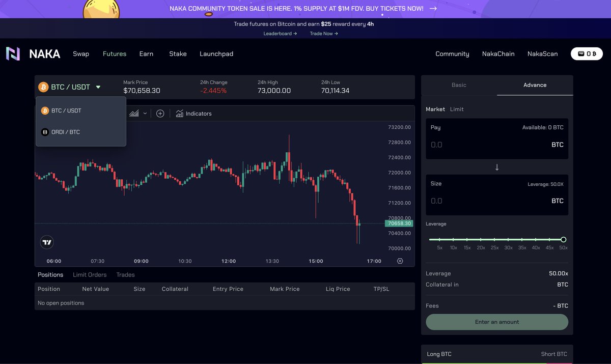The height and width of the screenshot is (364, 611).
Task: Open chart settings gear icon
Action: pos(400,261)
